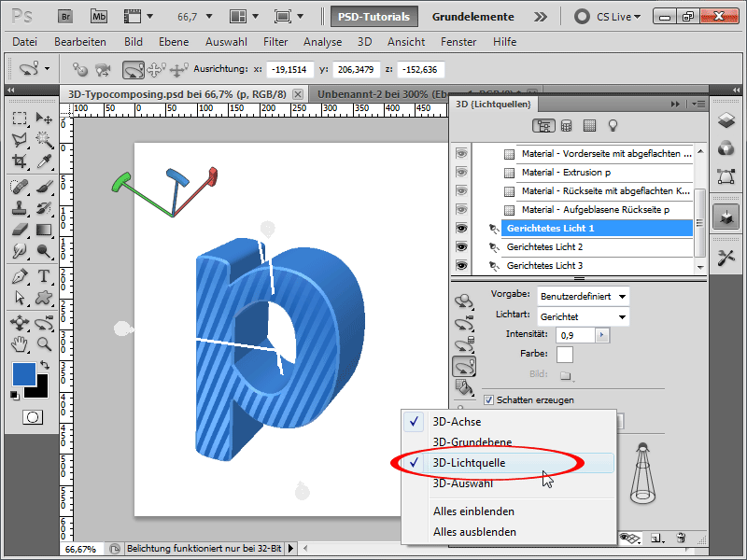Create new light icon at panel bottom
Screen dimensions: 747x560
point(657,539)
